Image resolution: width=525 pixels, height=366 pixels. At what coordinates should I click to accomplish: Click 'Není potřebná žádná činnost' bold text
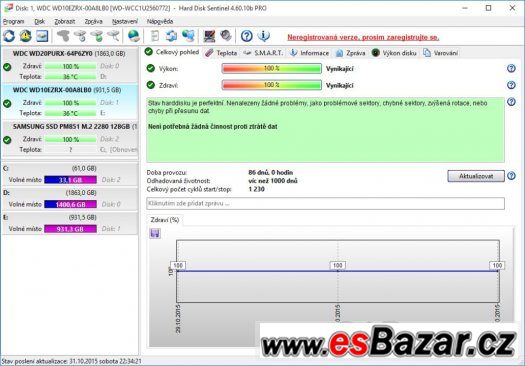(x=213, y=127)
